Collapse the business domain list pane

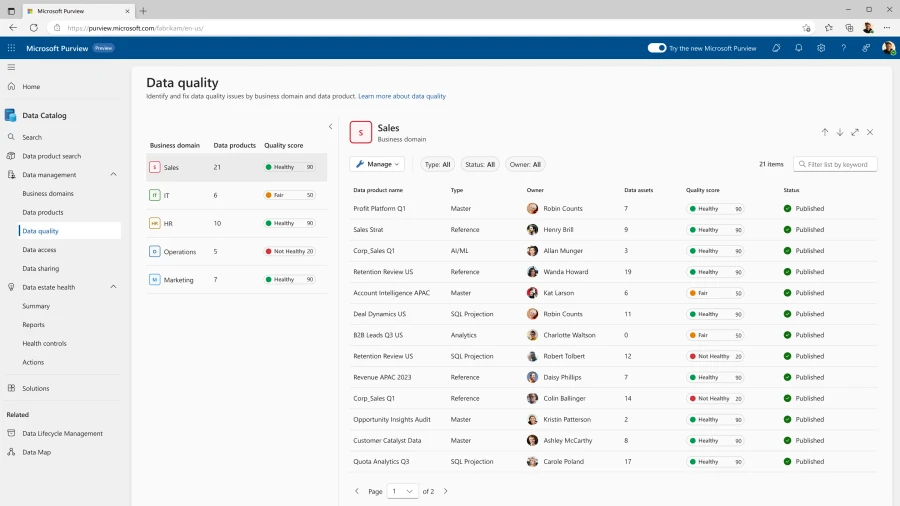pos(331,127)
